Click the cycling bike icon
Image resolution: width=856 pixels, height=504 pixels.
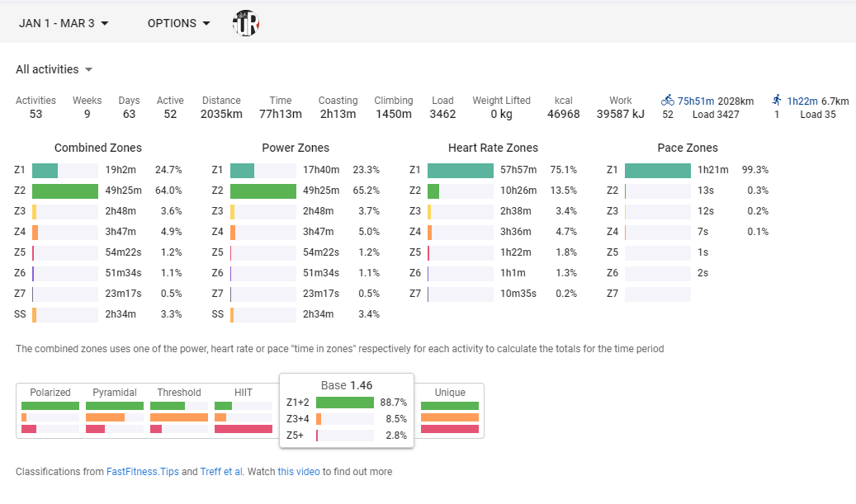[x=668, y=100]
